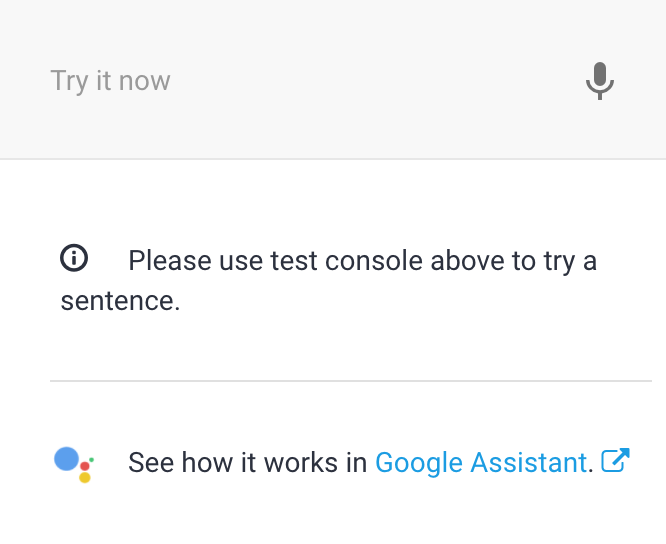Screen dimensions: 666x544
Task: Click the words 'test console' in the info message
Action: 347,260
